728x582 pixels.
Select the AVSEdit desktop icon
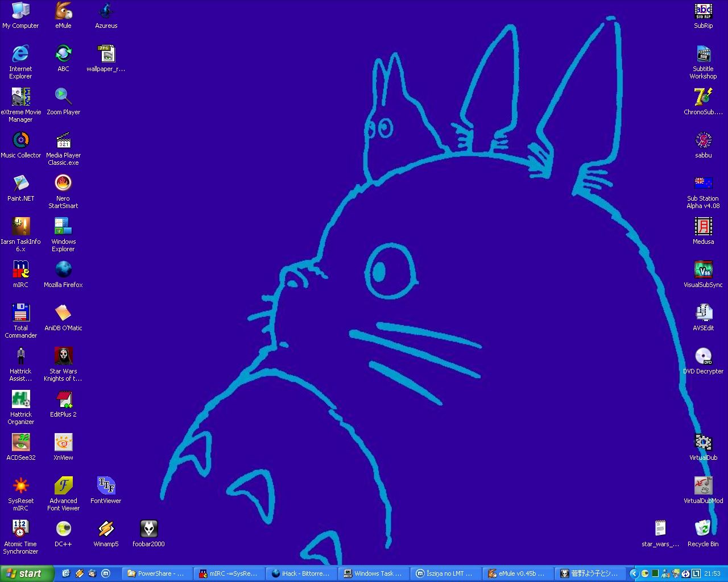pyautogui.click(x=703, y=318)
